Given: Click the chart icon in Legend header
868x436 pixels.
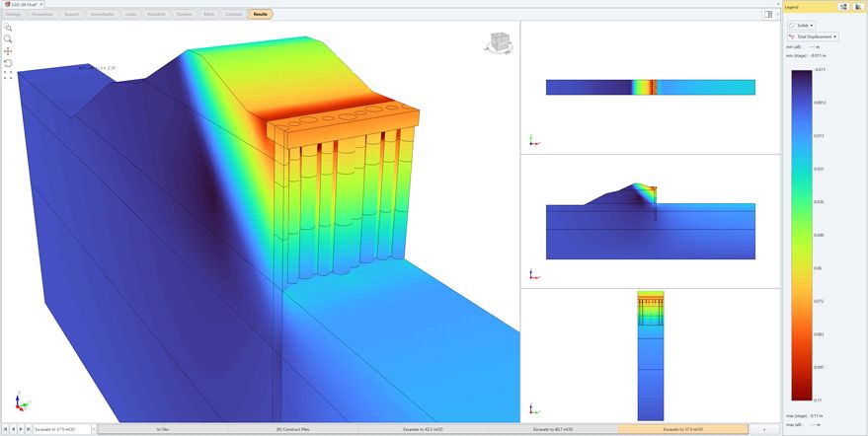Looking at the screenshot, I should (x=857, y=7).
